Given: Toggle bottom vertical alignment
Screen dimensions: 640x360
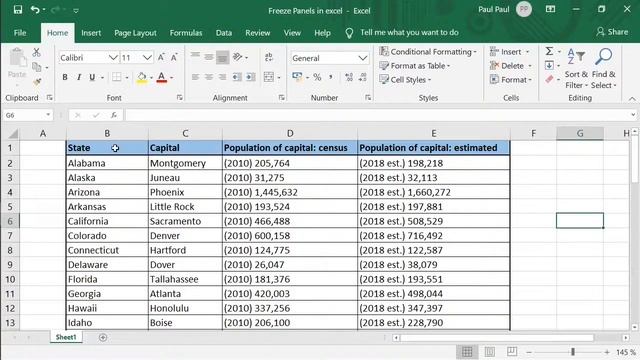Looking at the screenshot, I should [222, 57].
